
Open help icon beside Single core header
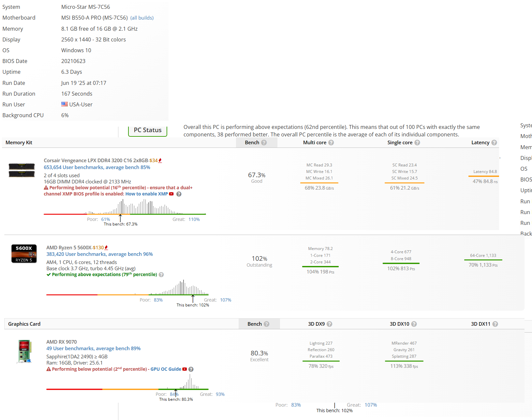click(x=417, y=143)
